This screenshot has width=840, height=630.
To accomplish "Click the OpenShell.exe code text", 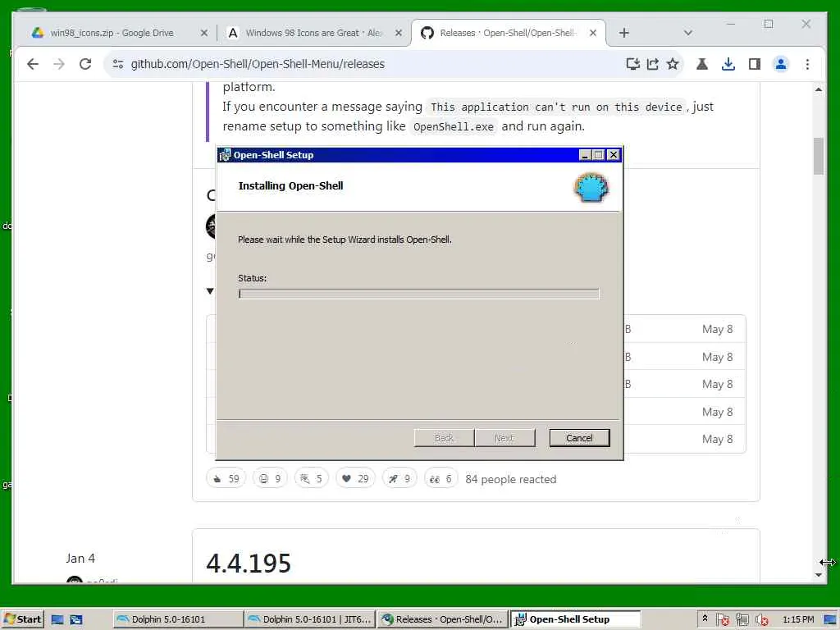I will pos(453,127).
